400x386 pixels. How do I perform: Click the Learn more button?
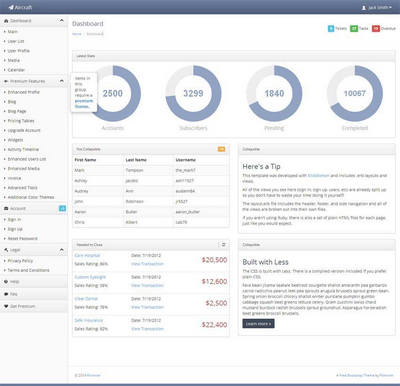click(x=258, y=324)
